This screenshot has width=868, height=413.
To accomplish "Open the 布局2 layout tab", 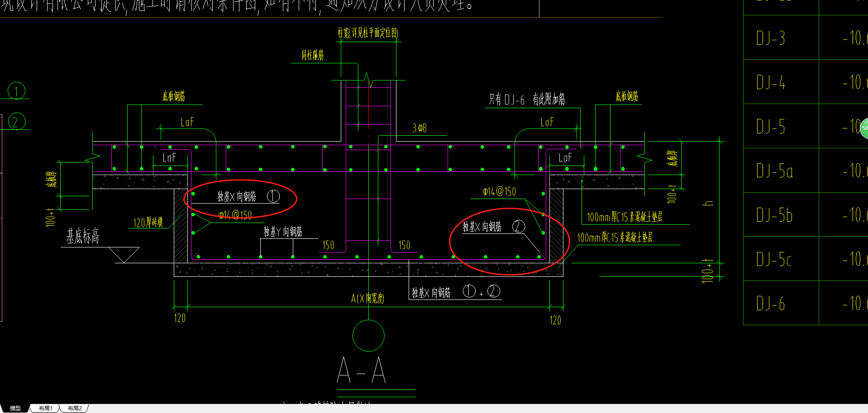I will tap(75, 408).
